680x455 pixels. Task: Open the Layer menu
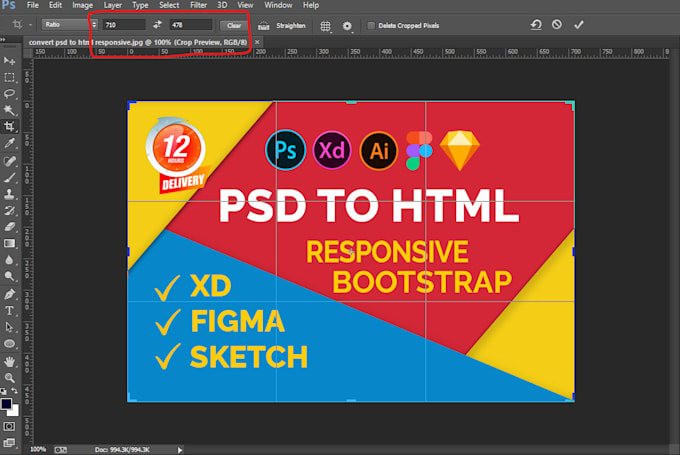pyautogui.click(x=112, y=5)
